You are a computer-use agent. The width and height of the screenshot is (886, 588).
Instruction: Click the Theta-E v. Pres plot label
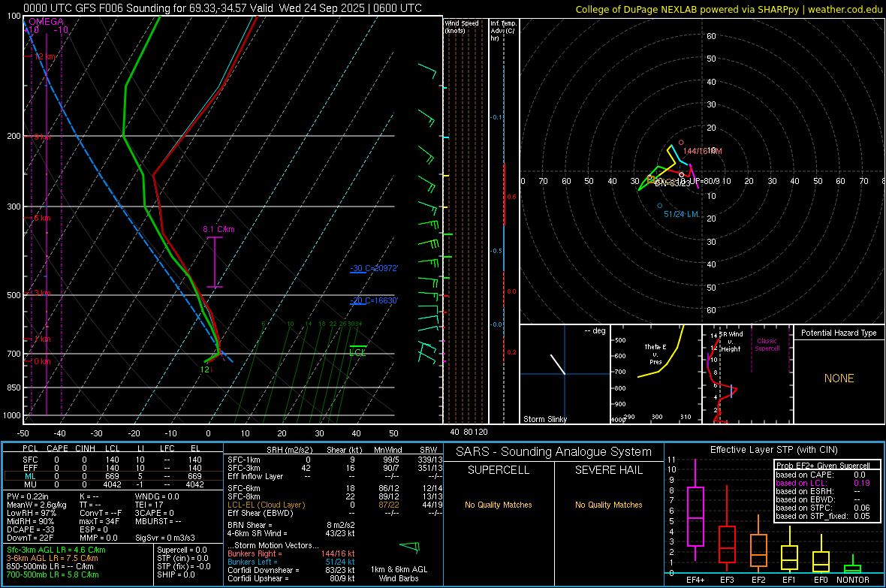[655, 354]
